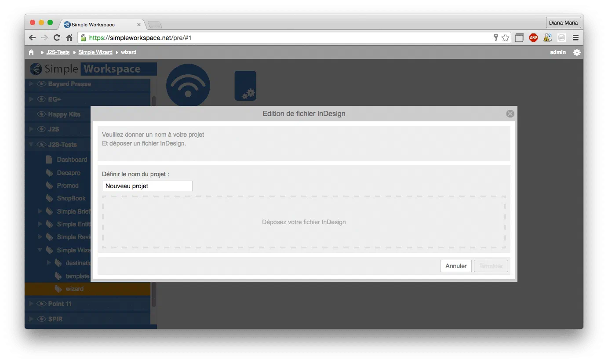Click the project name input field
This screenshot has height=364, width=608.
coord(147,186)
